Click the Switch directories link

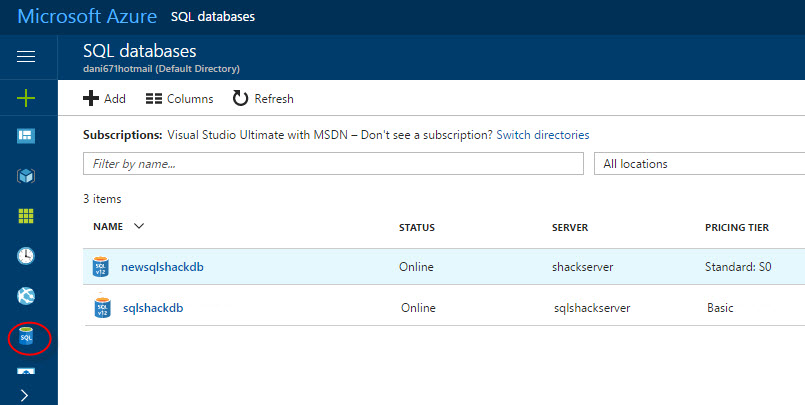542,134
